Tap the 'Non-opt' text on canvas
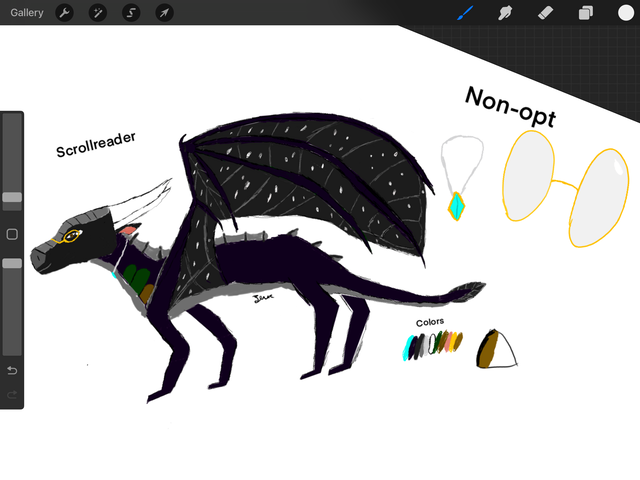The image size is (640, 480). pyautogui.click(x=511, y=107)
